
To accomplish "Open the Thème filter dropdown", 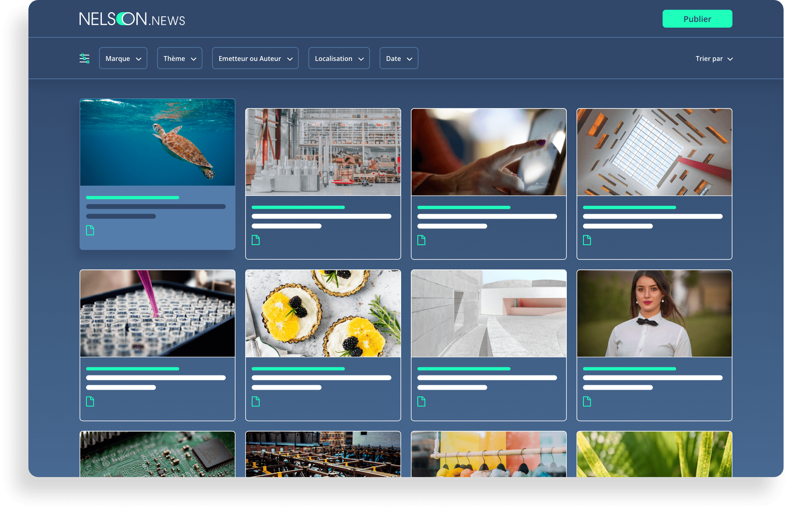I will [x=179, y=59].
